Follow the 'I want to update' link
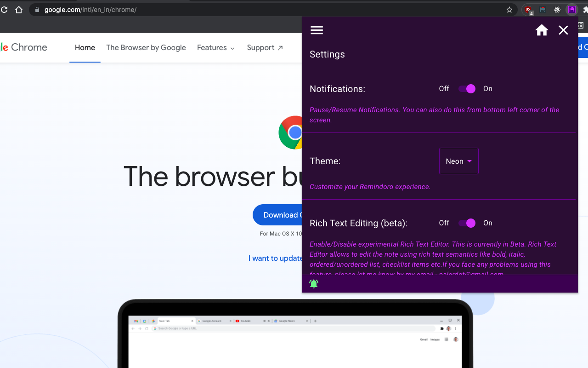Viewport: 588px width, 368px height. click(276, 258)
